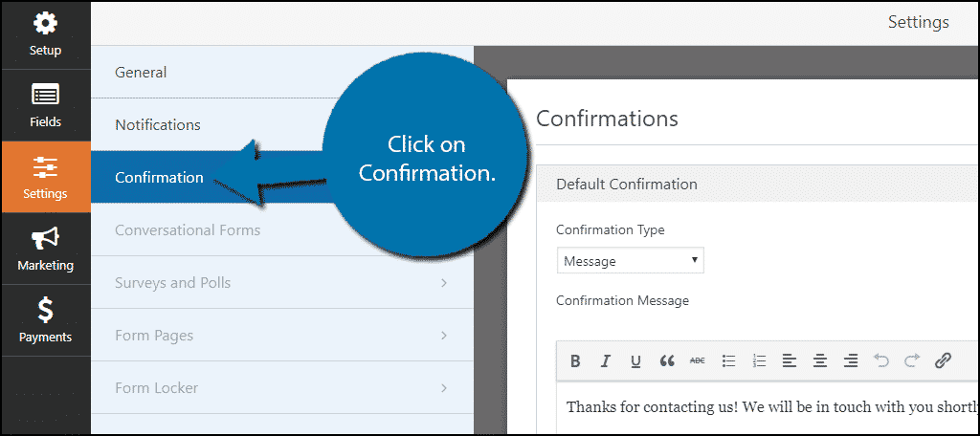Apply italic formatting in editor
The width and height of the screenshot is (980, 436).
[605, 360]
